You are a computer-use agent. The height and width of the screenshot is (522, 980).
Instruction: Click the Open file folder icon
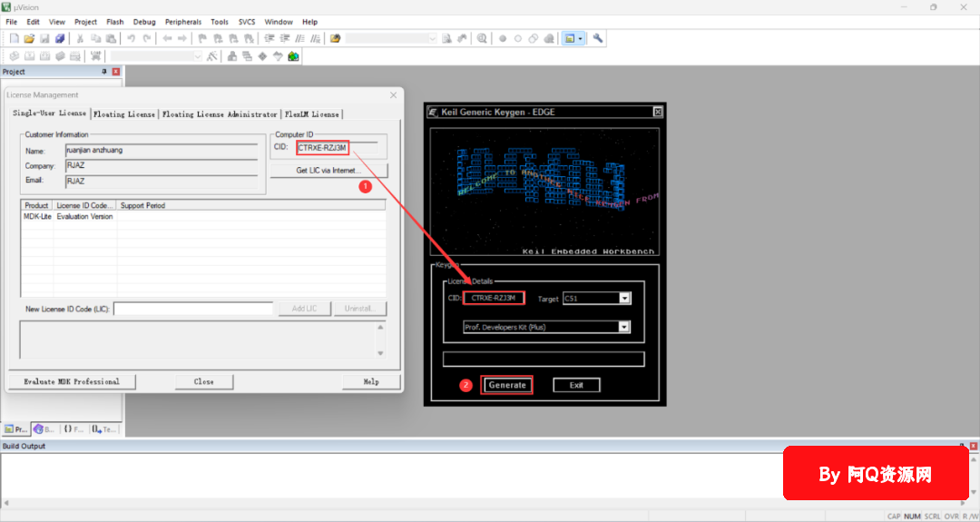coord(29,39)
